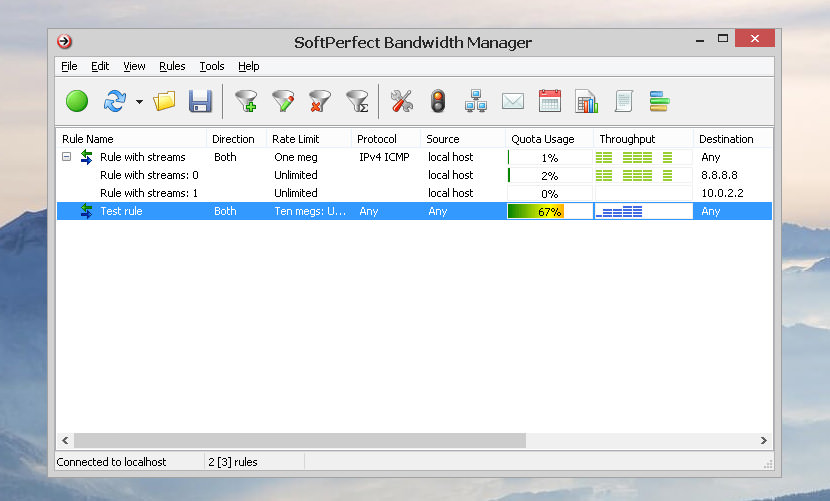Click the blue refresh arrows icon
Viewport: 830px width, 501px height.
click(115, 101)
